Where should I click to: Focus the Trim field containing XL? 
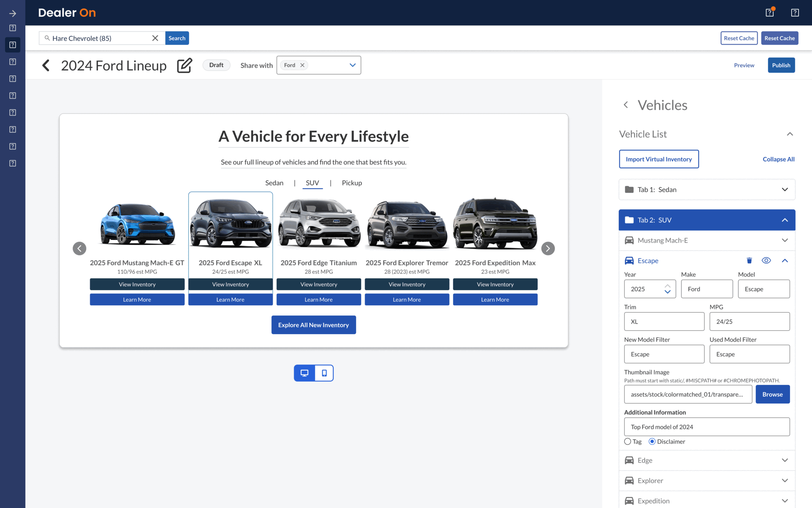pyautogui.click(x=664, y=321)
